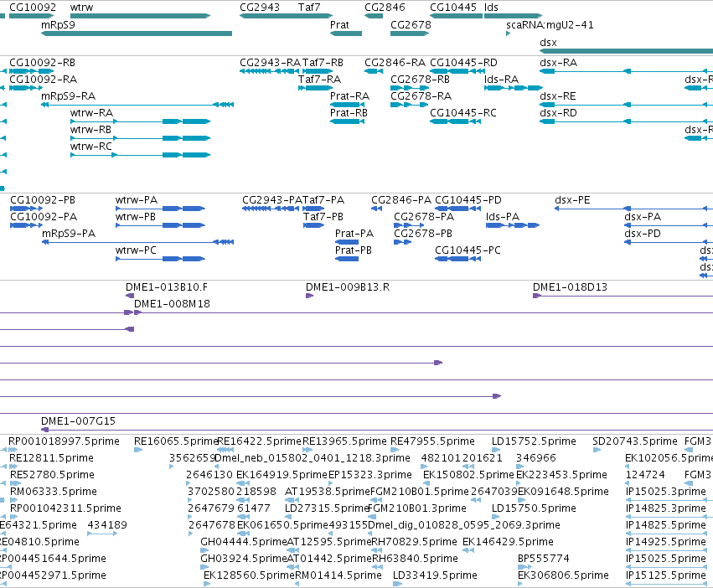The width and height of the screenshot is (713, 588).
Task: Open the mRpS9-RA transcript label
Action: [x=68, y=96]
